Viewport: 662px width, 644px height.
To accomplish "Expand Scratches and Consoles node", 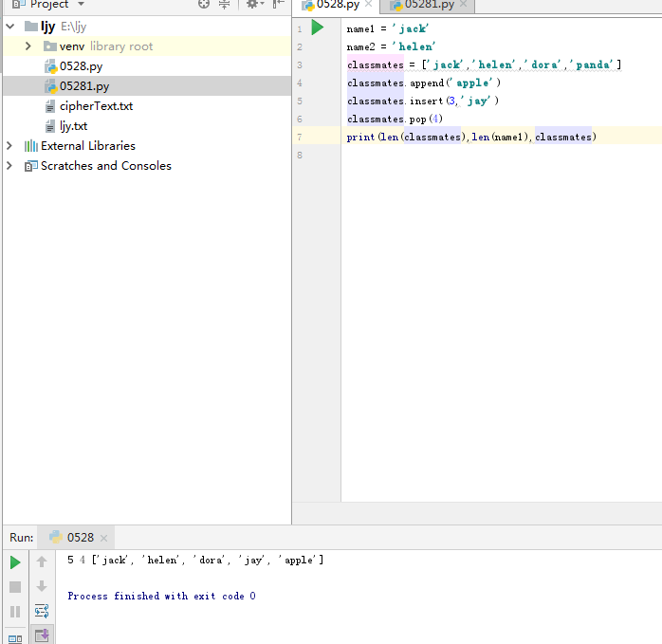I will (x=10, y=166).
